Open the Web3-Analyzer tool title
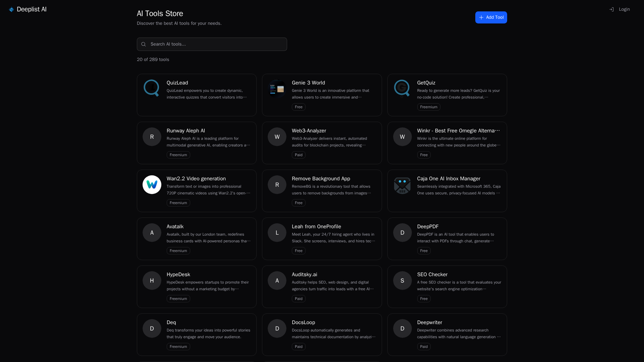Image resolution: width=644 pixels, height=362 pixels. [309, 131]
